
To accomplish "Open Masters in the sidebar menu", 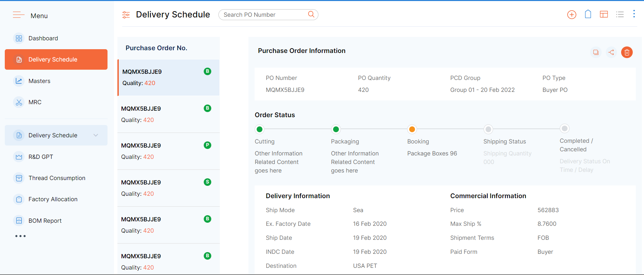I will [x=39, y=81].
